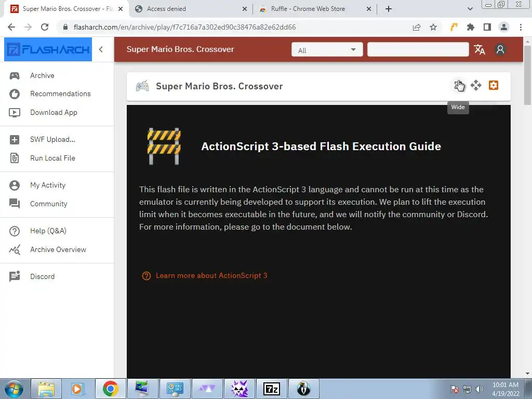The width and height of the screenshot is (532, 399).
Task: Toggle Wide view mode icon
Action: pos(458,86)
